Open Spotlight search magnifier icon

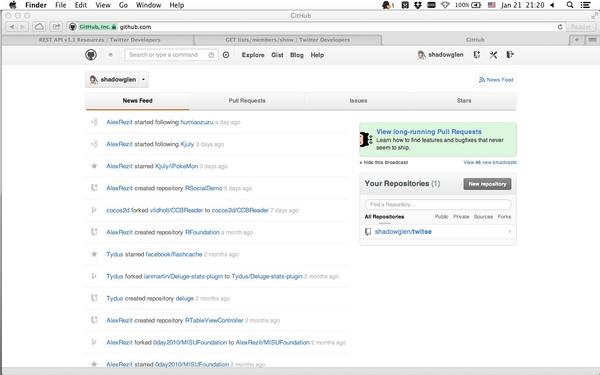coord(570,5)
